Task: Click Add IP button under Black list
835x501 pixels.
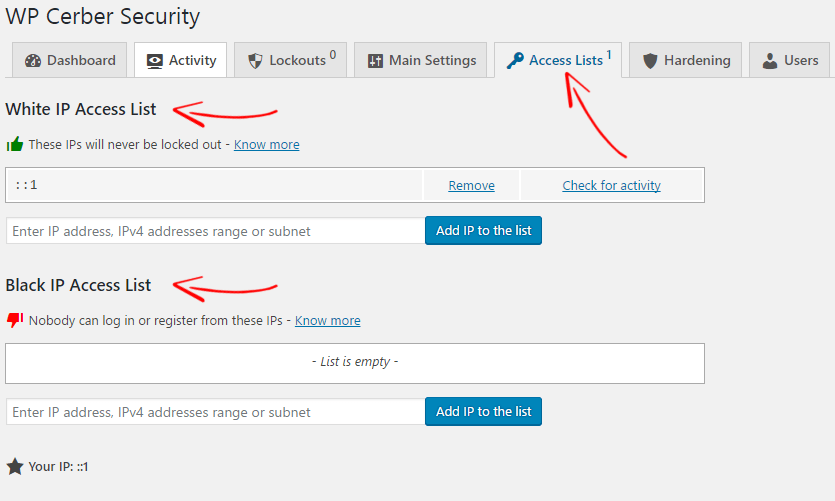Action: 484,412
